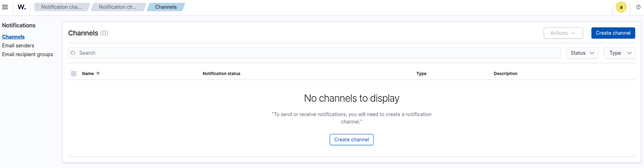Click the blue Create channel button
Screen dimensions: 644x168
click(613, 33)
